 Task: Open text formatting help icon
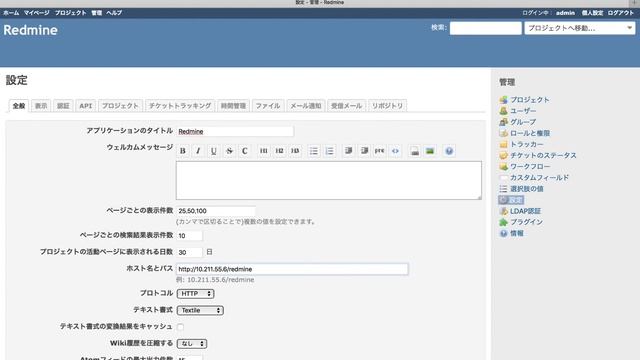point(449,151)
